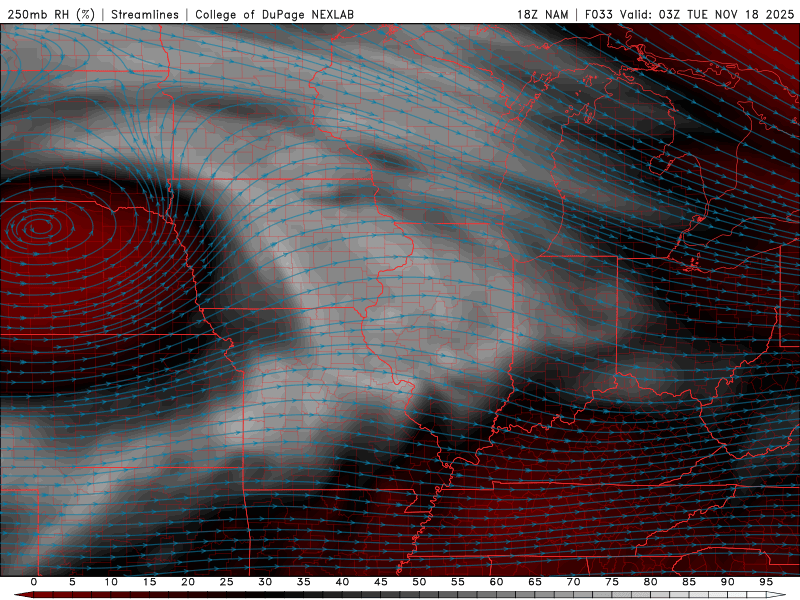Image resolution: width=800 pixels, height=600 pixels.
Task: Click the 'F033' forecast hour text
Action: [598, 14]
